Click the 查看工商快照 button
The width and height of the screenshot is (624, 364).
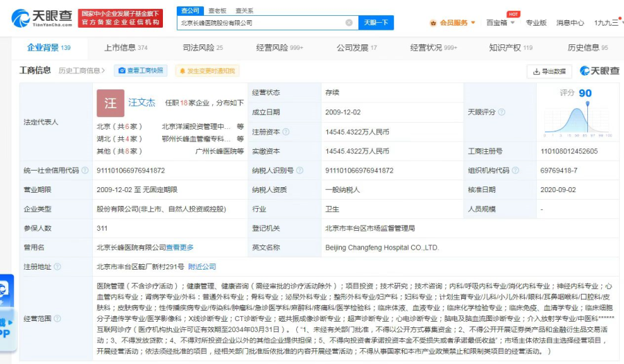141,71
